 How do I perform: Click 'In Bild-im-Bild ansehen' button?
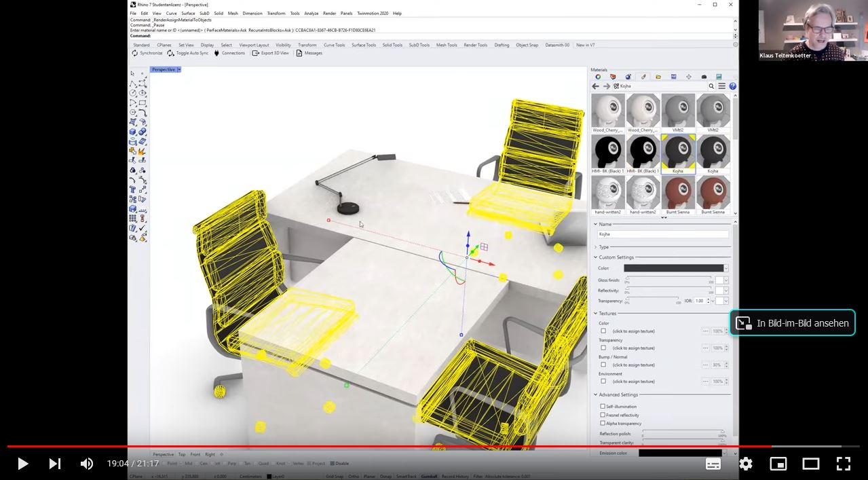(792, 323)
